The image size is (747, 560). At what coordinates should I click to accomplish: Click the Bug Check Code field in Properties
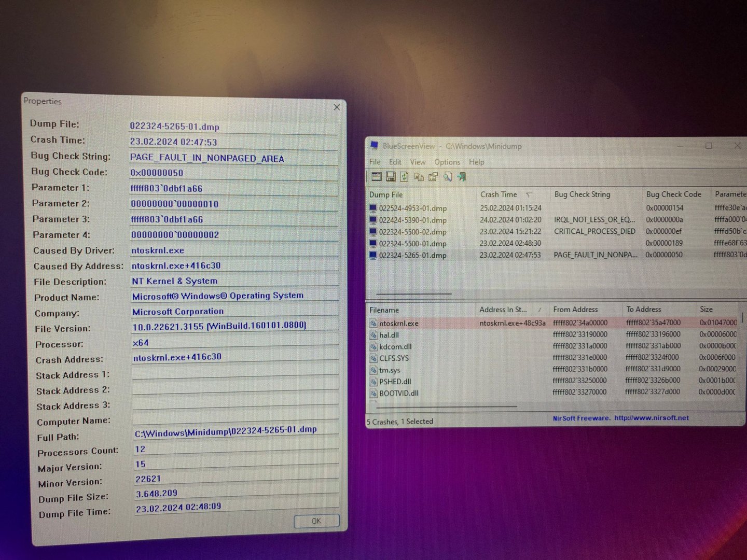coord(233,173)
